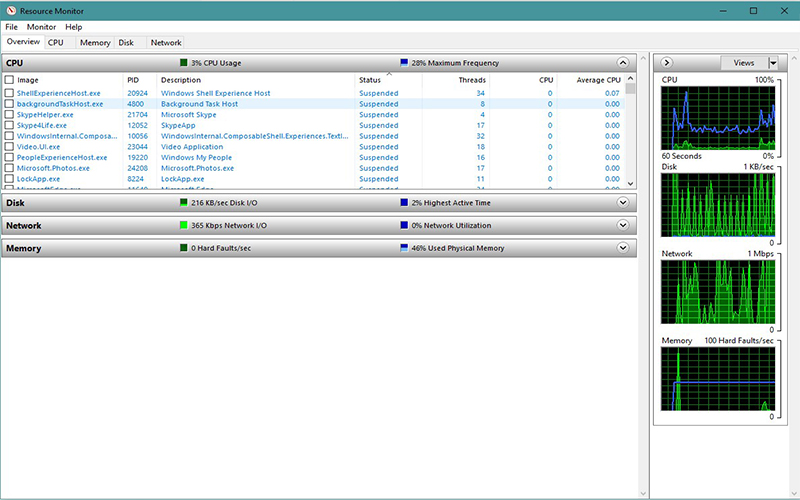Viewport: 800px width, 500px height.
Task: Open the Help menu
Action: click(x=73, y=27)
